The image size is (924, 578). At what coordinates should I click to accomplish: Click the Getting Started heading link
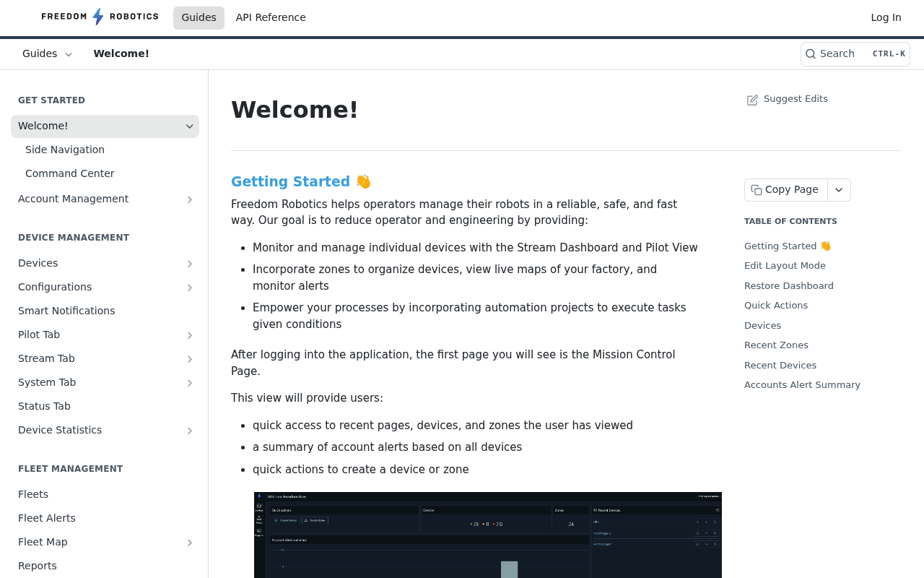click(301, 181)
